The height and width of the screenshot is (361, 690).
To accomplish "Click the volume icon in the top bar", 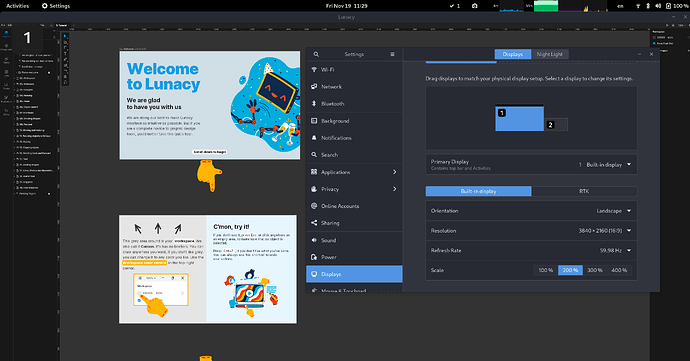I will 658,6.
